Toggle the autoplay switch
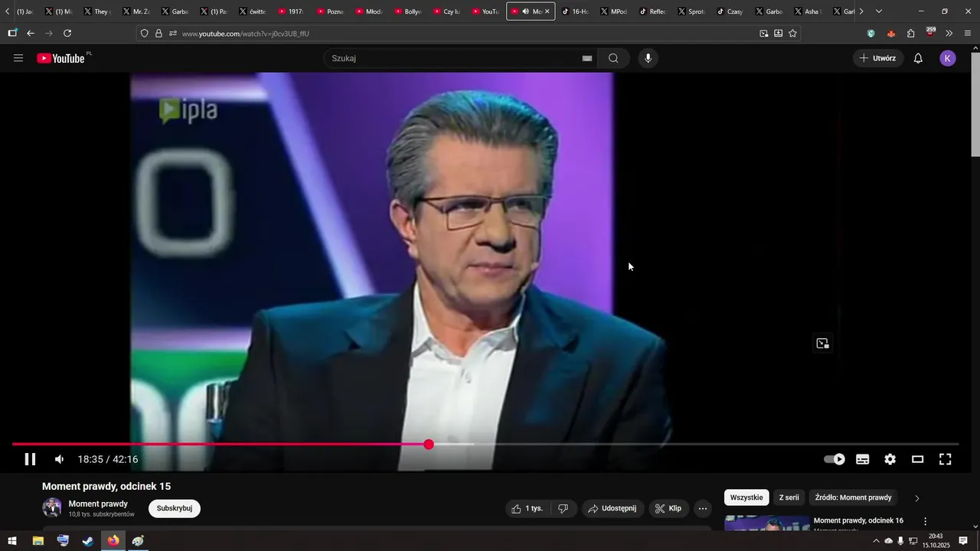This screenshot has height=551, width=980. [835, 459]
